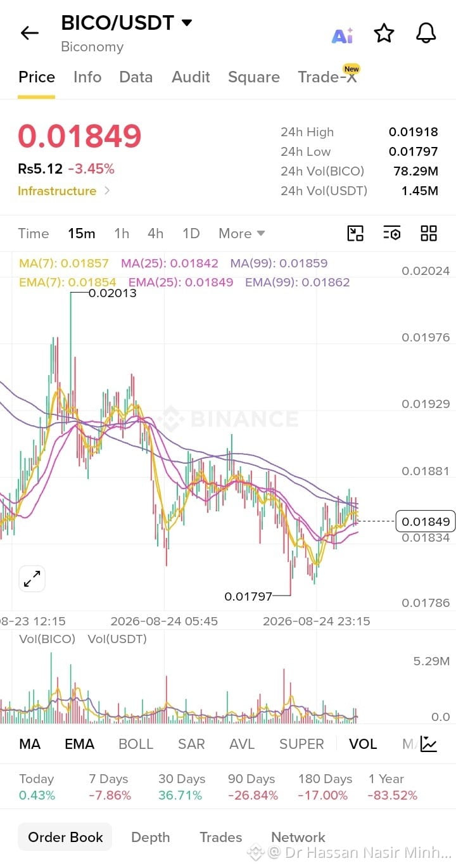Select the 15m timeframe
The image size is (456, 868).
pos(82,233)
